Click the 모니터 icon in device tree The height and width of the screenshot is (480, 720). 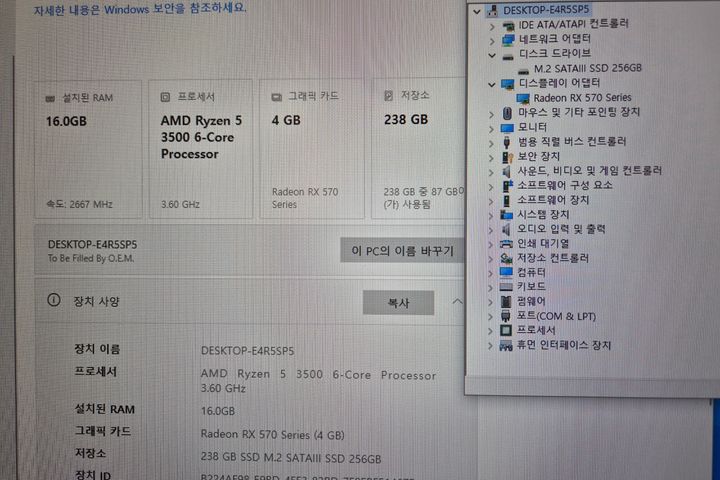[x=507, y=128]
